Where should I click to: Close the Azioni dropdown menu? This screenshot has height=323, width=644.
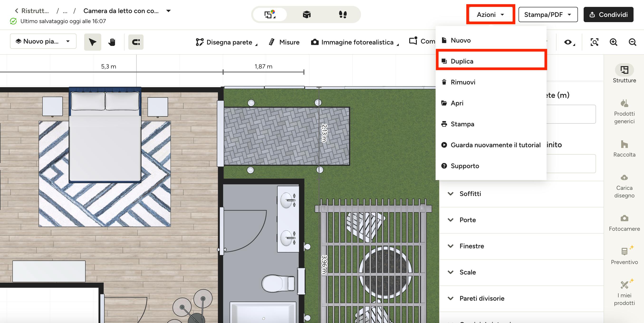[x=490, y=15]
